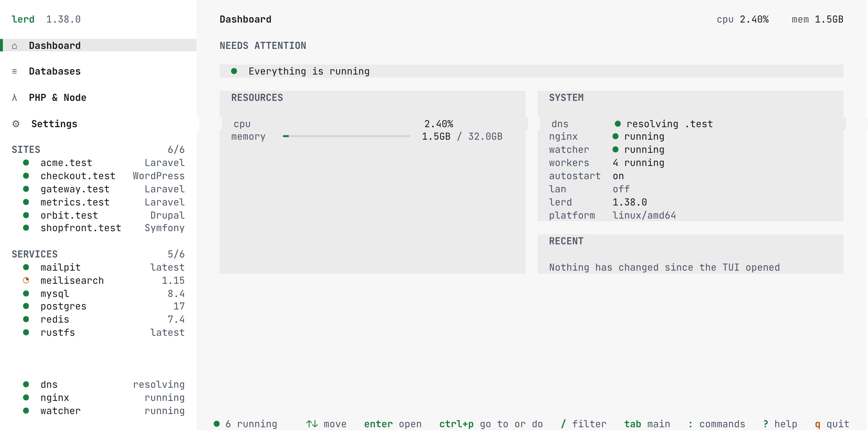Screen dimensions: 868x431
Task: Click the watcher running dot in System panel
Action: click(615, 150)
